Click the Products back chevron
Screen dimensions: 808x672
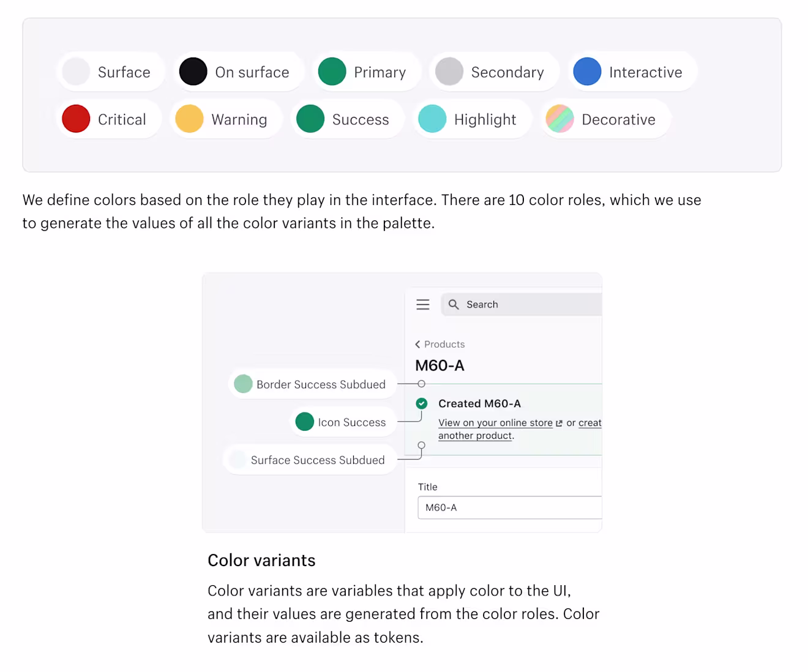[417, 345]
